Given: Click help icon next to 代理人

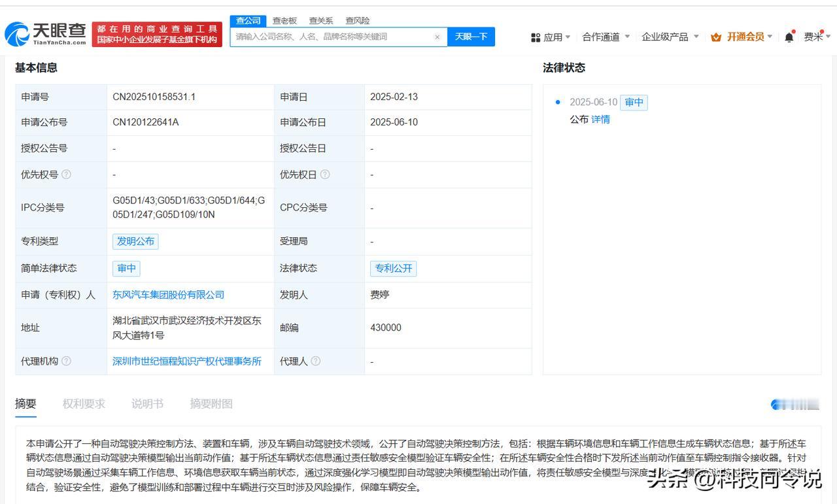Looking at the screenshot, I should pos(316,361).
